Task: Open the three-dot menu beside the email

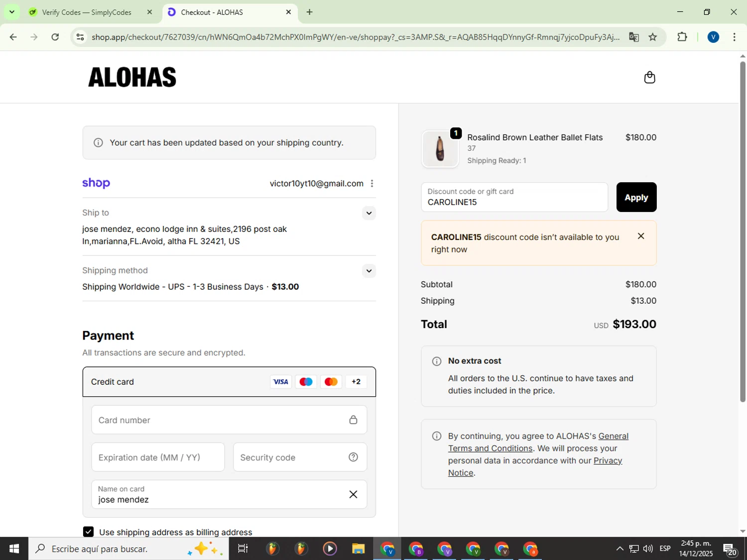Action: (372, 184)
